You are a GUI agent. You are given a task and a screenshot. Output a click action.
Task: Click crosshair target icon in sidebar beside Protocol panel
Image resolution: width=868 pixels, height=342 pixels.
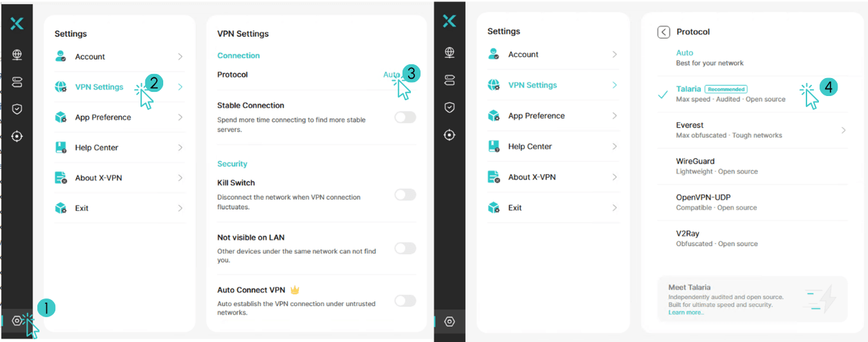pos(450,135)
